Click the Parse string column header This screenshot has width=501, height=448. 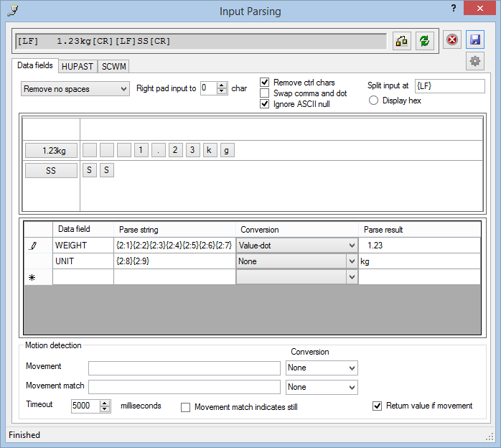coord(174,230)
